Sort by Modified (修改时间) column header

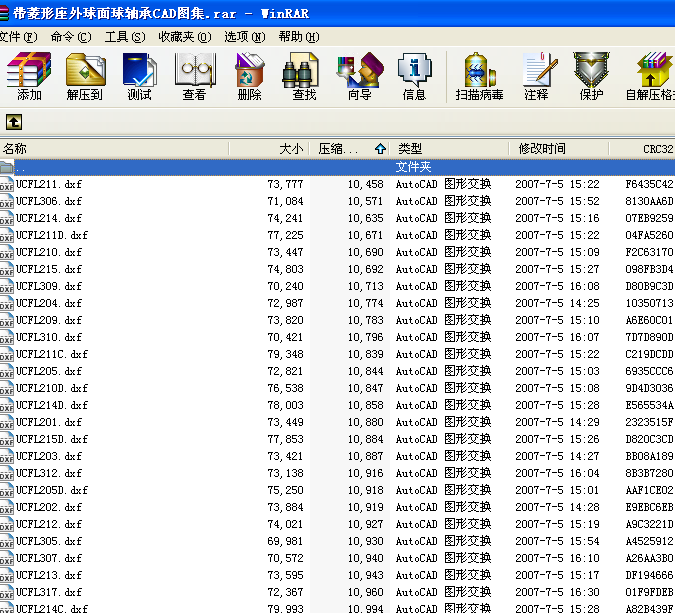click(558, 149)
